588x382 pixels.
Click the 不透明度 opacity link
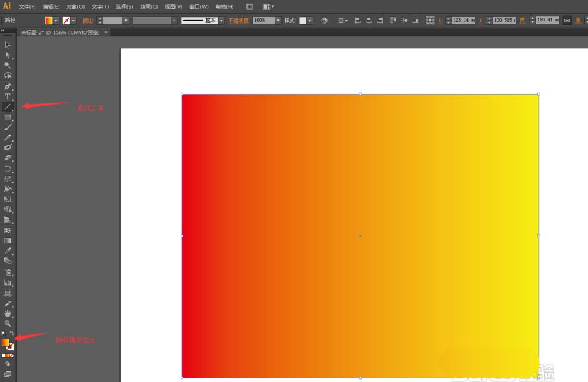tap(238, 21)
